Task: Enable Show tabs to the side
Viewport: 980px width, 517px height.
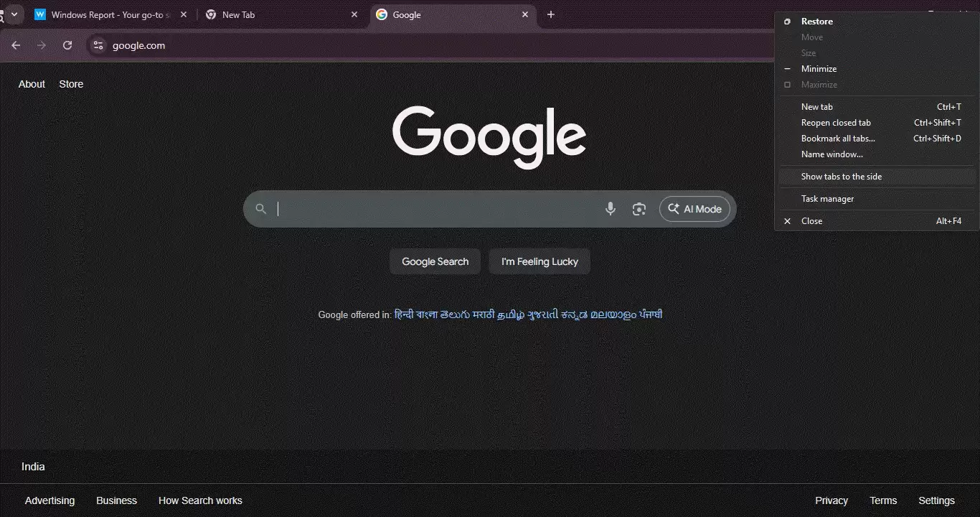Action: [x=841, y=176]
